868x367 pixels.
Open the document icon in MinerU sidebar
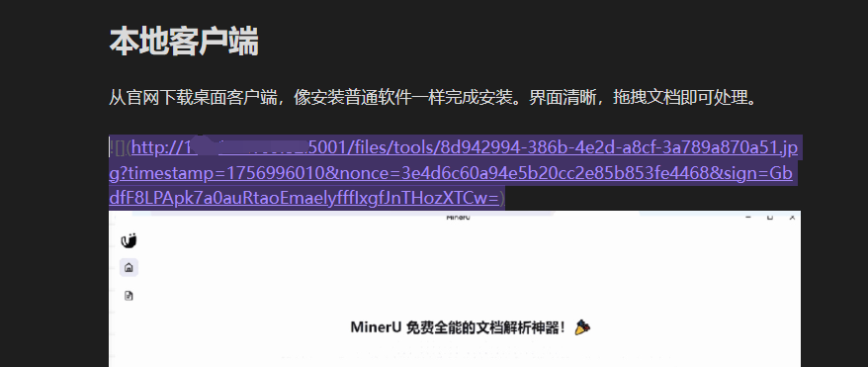point(129,296)
